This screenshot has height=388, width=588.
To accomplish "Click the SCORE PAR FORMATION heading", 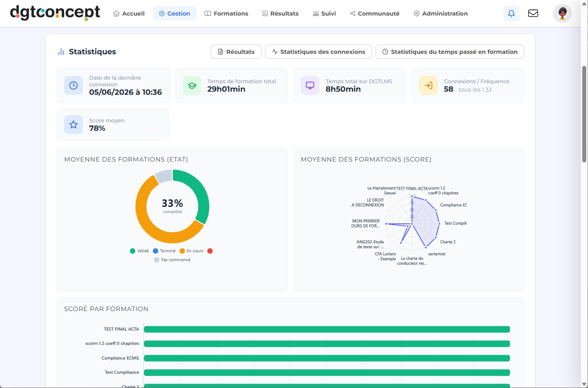I will (x=106, y=309).
